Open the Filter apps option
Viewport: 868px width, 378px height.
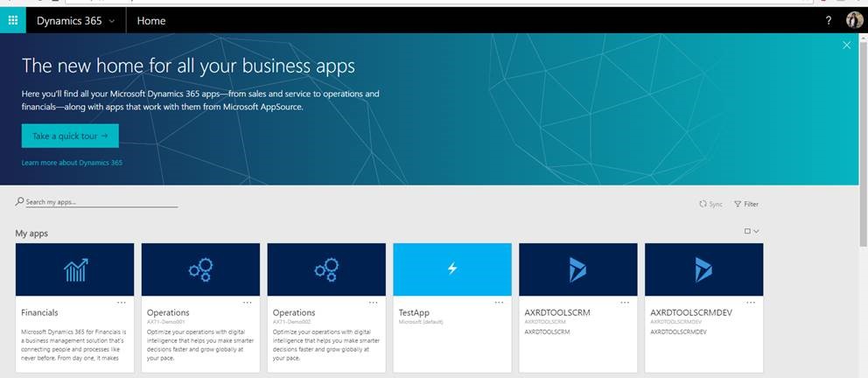[x=746, y=204]
